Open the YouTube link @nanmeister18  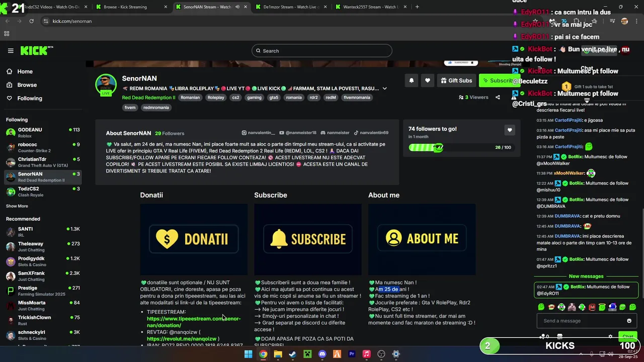tap(298, 133)
